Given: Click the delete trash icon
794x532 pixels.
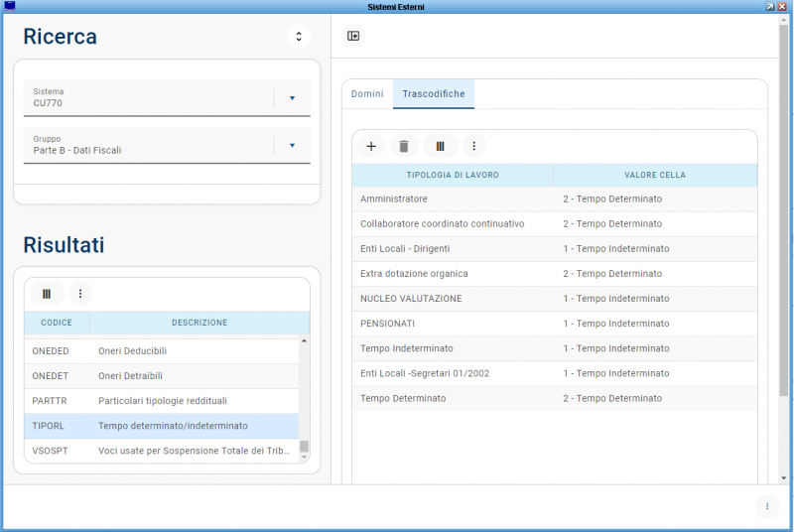Looking at the screenshot, I should [403, 146].
